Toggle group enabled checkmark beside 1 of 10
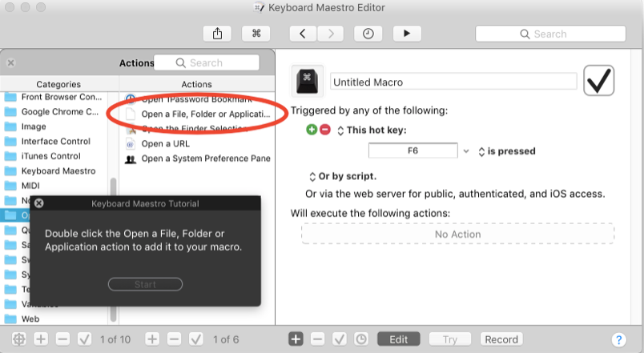The height and width of the screenshot is (353, 644). point(85,339)
